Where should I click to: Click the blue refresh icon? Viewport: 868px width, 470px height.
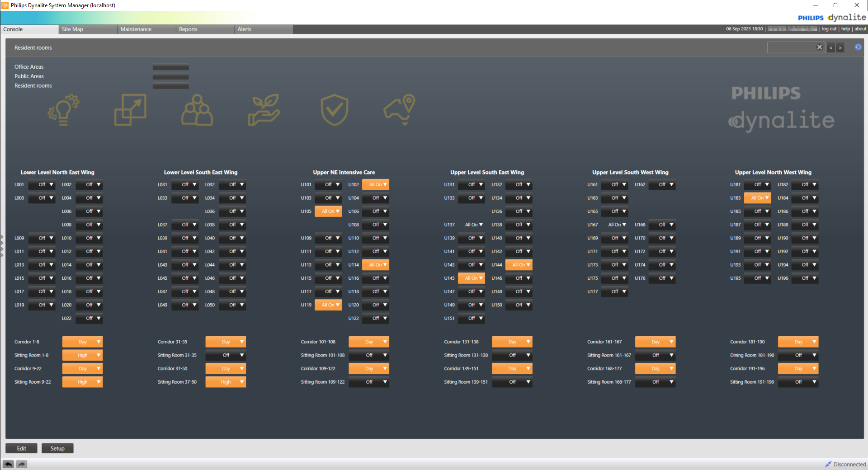[858, 47]
